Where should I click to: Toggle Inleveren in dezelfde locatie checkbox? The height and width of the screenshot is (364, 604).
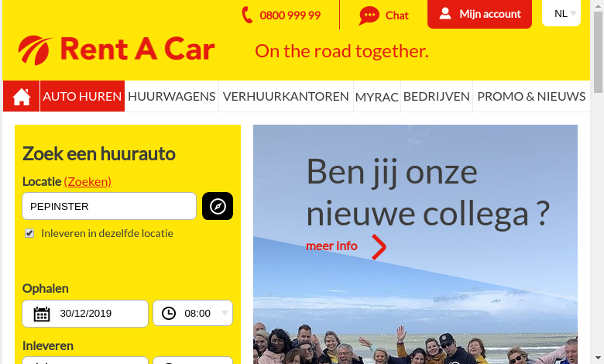(x=29, y=233)
